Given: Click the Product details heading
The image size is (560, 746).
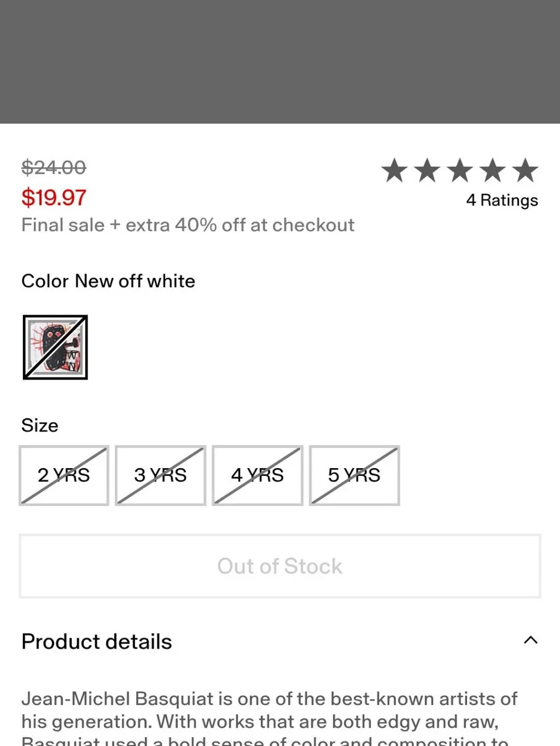Looking at the screenshot, I should 96,642.
